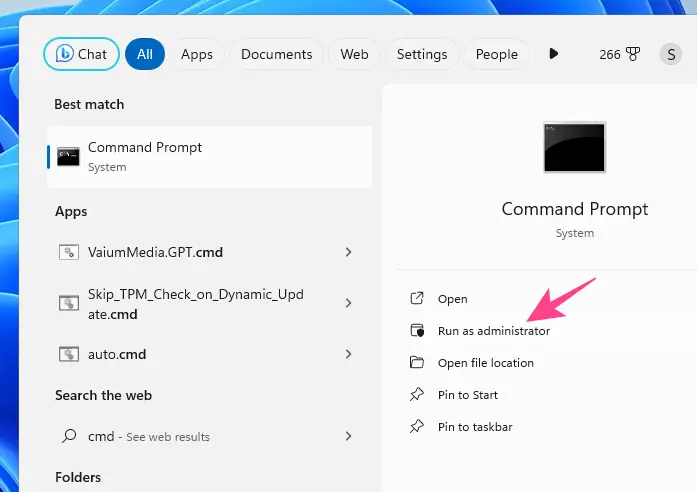The height and width of the screenshot is (492, 697).
Task: Select the All filter tab
Action: tap(145, 54)
